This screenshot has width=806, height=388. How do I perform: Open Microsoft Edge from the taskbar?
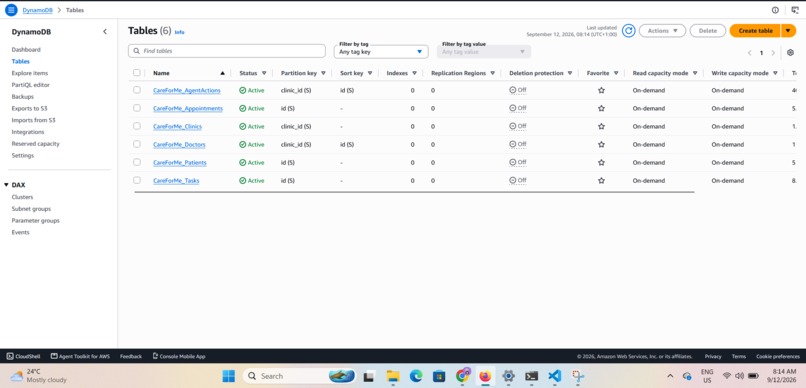(x=416, y=376)
